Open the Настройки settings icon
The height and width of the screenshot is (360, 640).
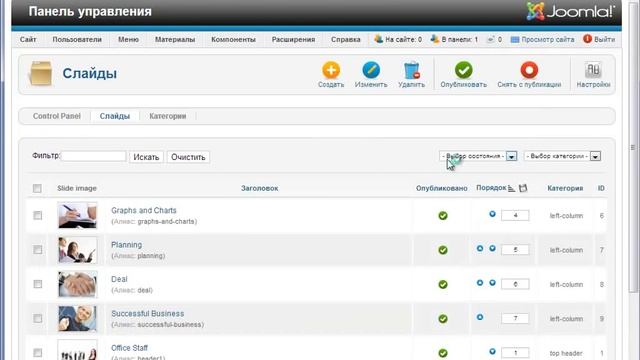point(593,70)
